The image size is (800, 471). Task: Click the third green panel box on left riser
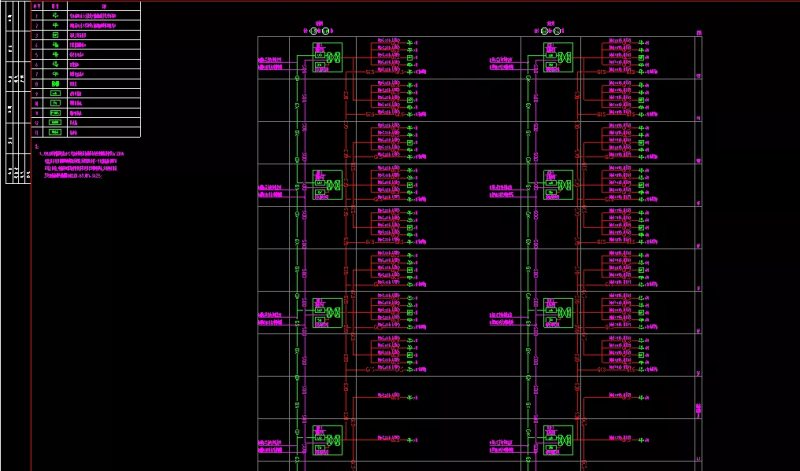coord(327,312)
